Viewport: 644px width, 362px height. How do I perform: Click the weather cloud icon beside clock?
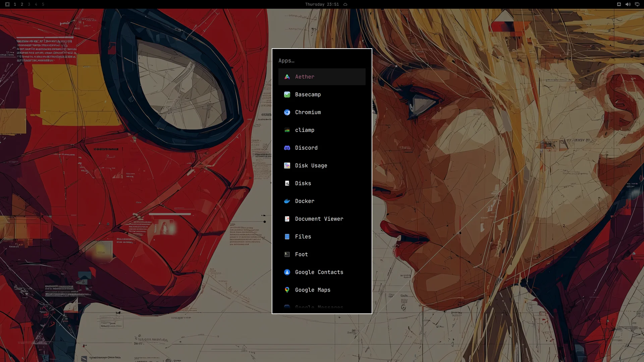tap(345, 4)
